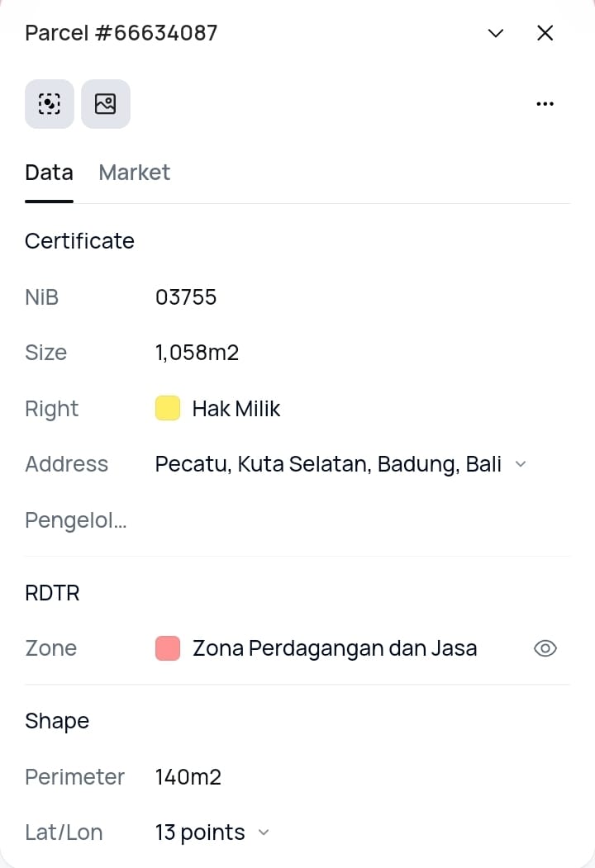Click the pink zone color swatch

click(168, 648)
